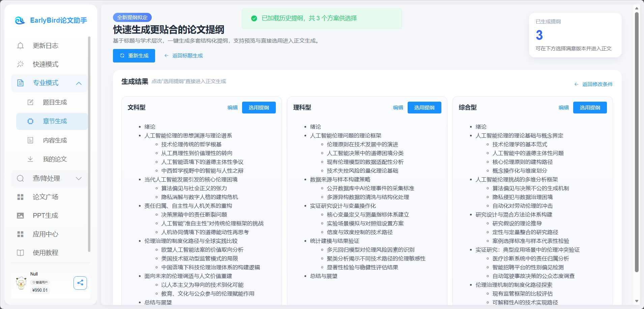This screenshot has width=644, height=309.
Task: Click the Null user avatar thumbnail
Action: [x=21, y=283]
